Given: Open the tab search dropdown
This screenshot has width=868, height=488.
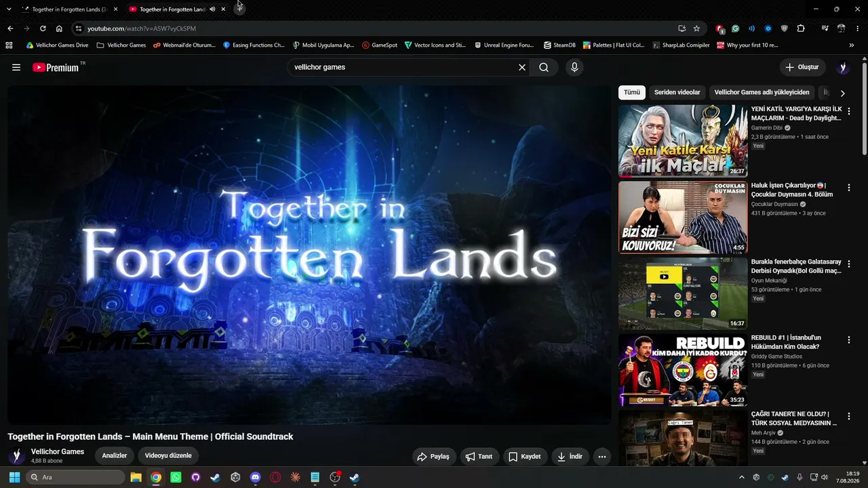Looking at the screenshot, I should pos(9,9).
